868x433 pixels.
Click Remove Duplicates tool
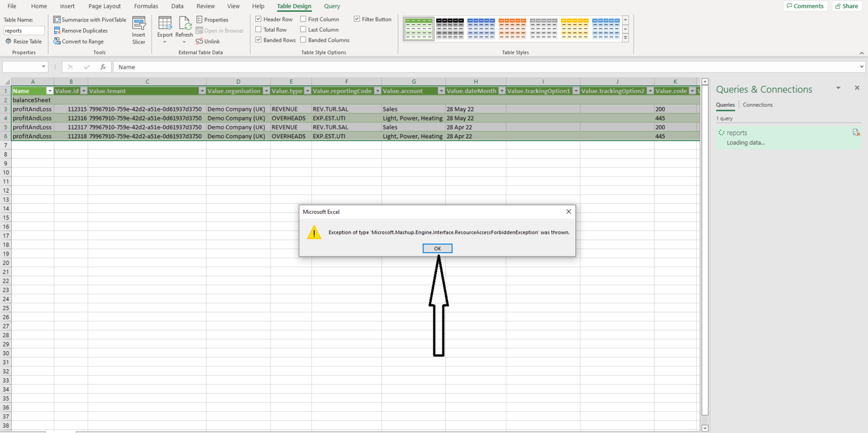80,31
